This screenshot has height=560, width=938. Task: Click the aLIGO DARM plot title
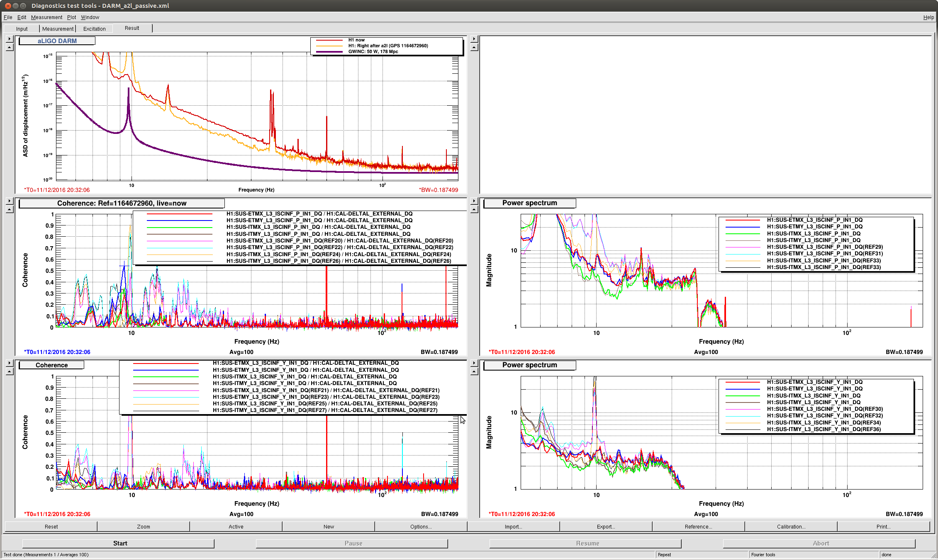point(57,41)
